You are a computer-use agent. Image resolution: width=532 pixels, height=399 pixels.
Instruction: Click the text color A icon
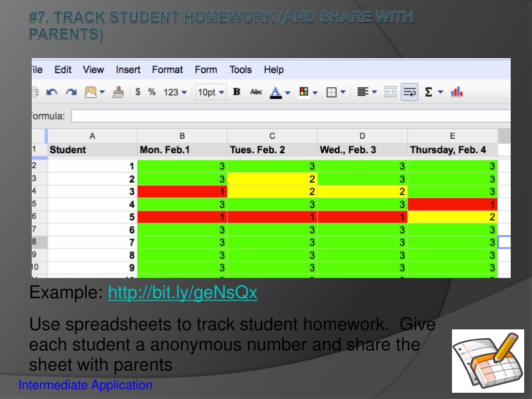tap(275, 92)
